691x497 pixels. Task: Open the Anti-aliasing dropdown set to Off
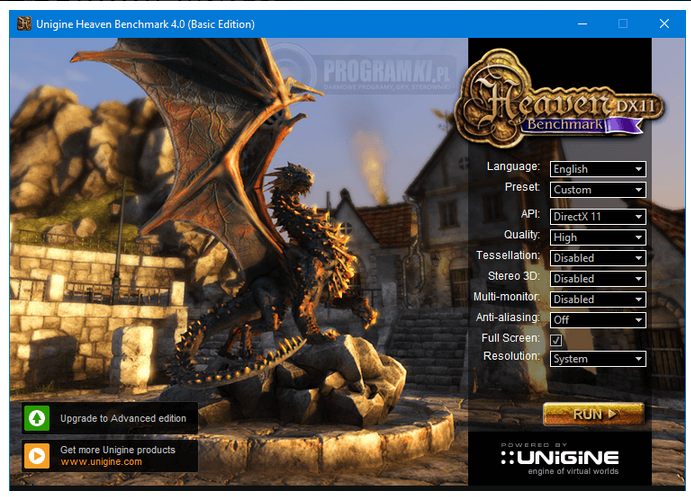598,320
